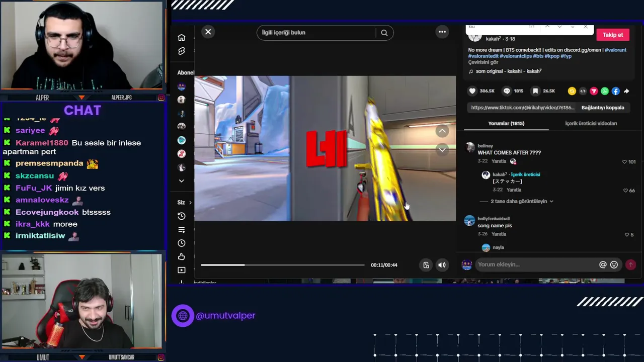
Task: Click the 'Takip et' follow button
Action: tap(613, 35)
